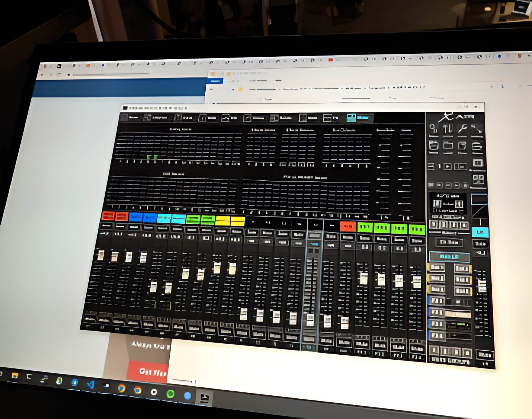The image size is (532, 419).
Task: Click fader knob of first cyan channel
Action: click(154, 287)
